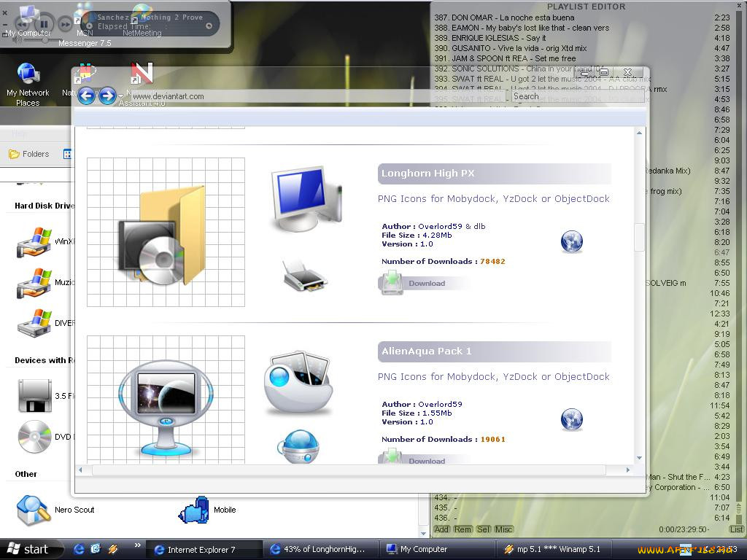This screenshot has height=560, width=747.
Task: Select the 3.5 Floppy drive icon
Action: [x=35, y=396]
